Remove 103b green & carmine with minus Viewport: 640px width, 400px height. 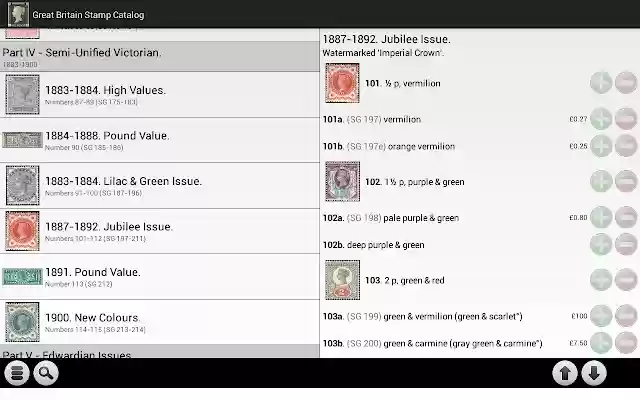tap(626, 343)
